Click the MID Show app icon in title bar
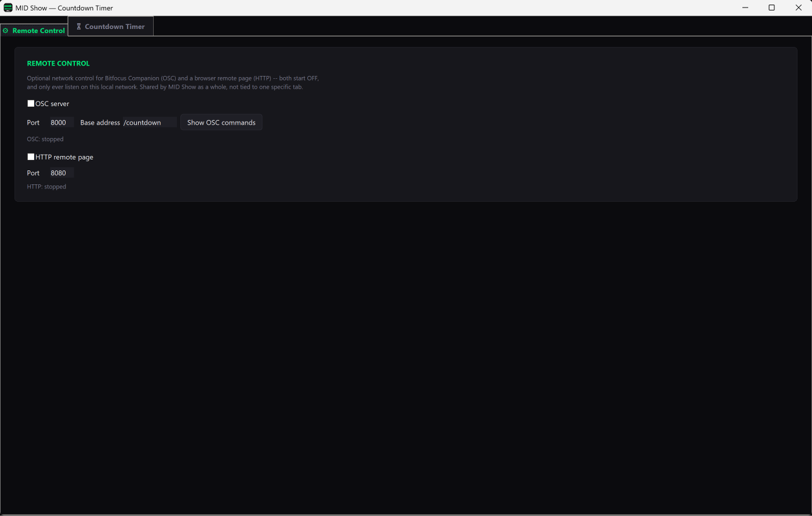This screenshot has height=516, width=812. [x=8, y=8]
